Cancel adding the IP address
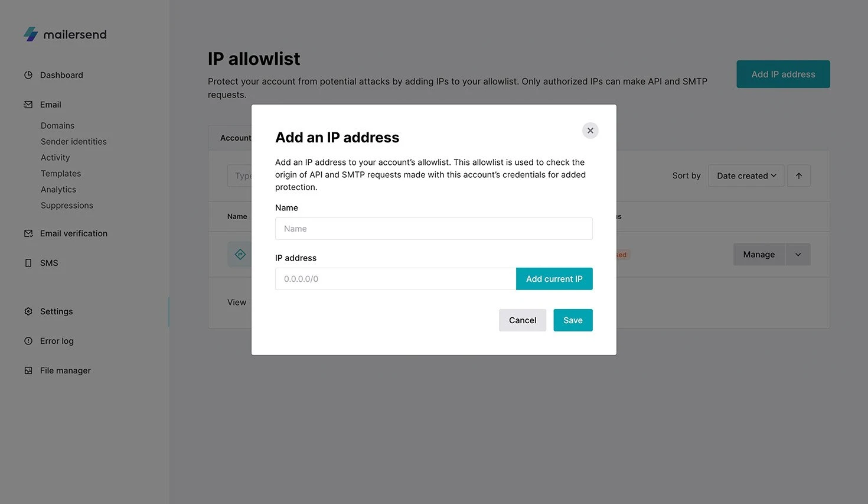868x504 pixels. pos(523,320)
